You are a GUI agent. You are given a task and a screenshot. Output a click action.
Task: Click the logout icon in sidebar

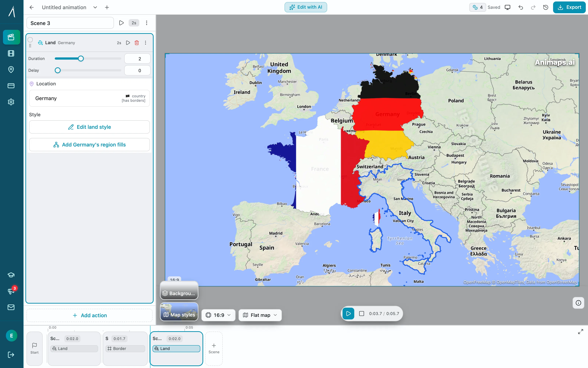point(11,355)
